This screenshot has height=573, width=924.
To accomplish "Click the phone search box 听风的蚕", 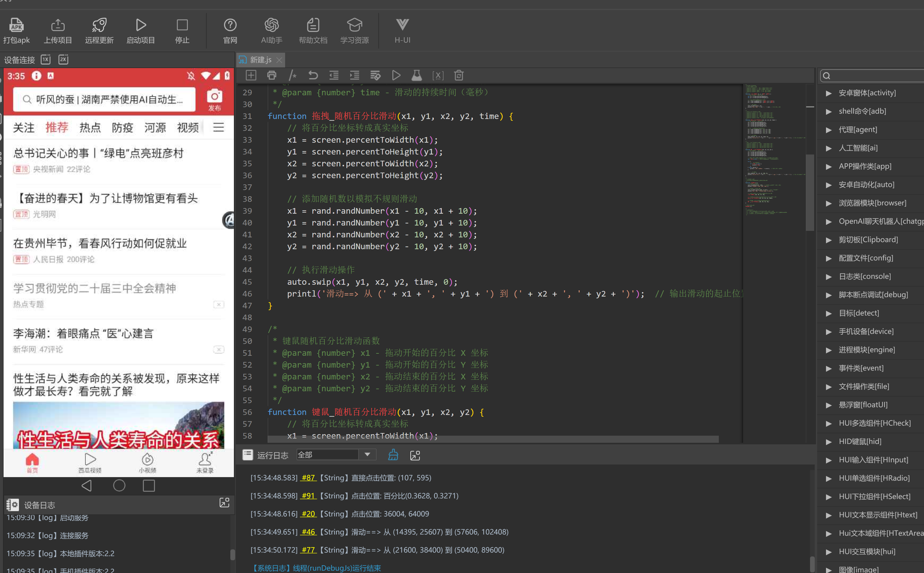I will (x=104, y=99).
